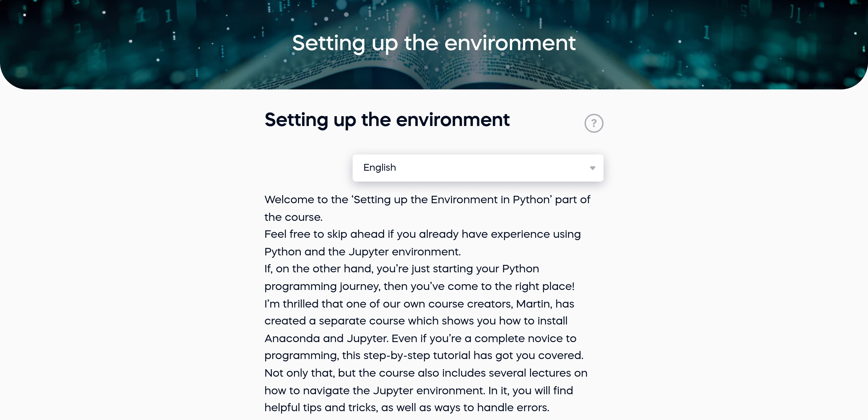Select the 'English' label inside the dropdown
The width and height of the screenshot is (868, 420).
379,168
